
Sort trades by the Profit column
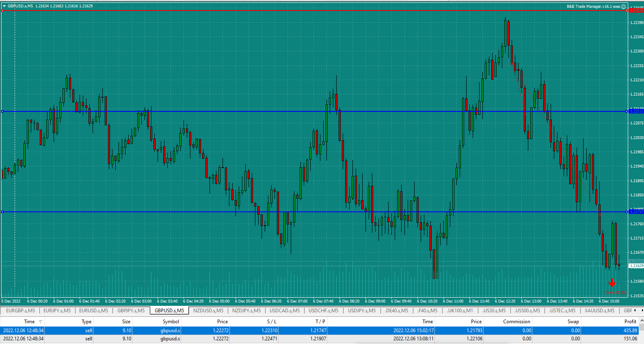click(630, 322)
